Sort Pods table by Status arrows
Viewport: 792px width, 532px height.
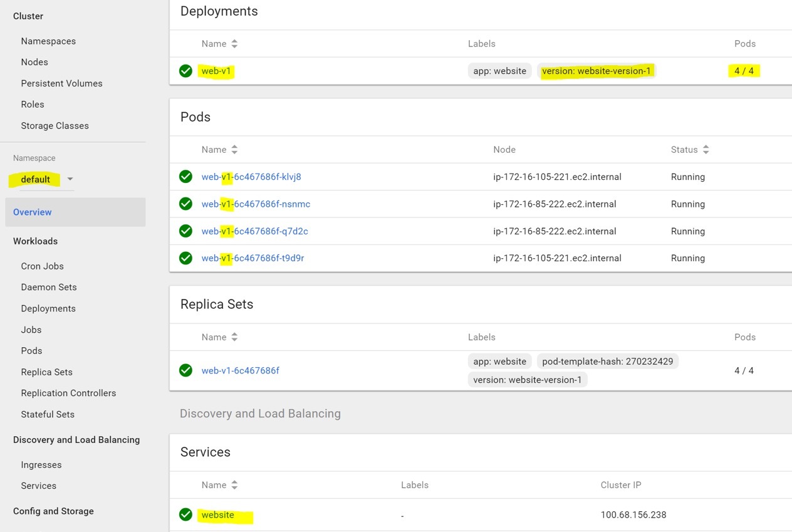pyautogui.click(x=706, y=150)
